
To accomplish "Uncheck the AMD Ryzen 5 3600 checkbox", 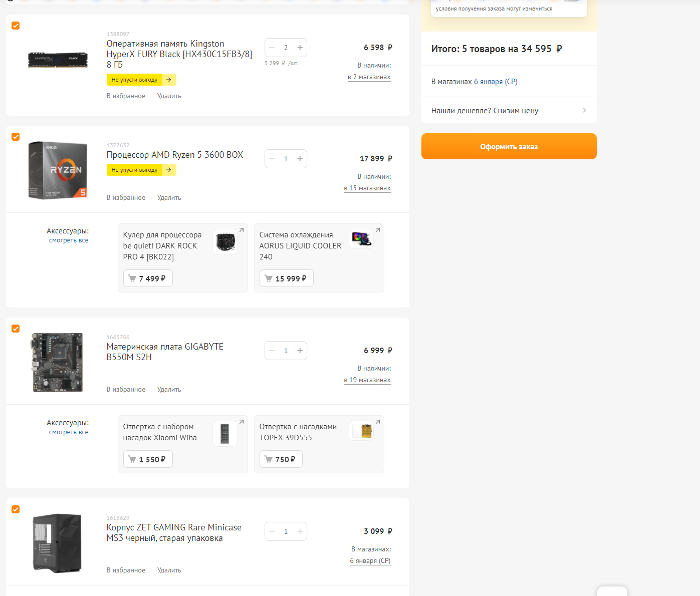I will 16,137.
